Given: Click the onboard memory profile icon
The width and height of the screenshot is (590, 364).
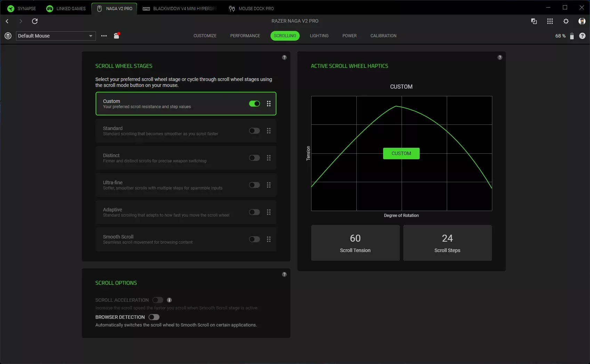Looking at the screenshot, I should [x=116, y=35].
